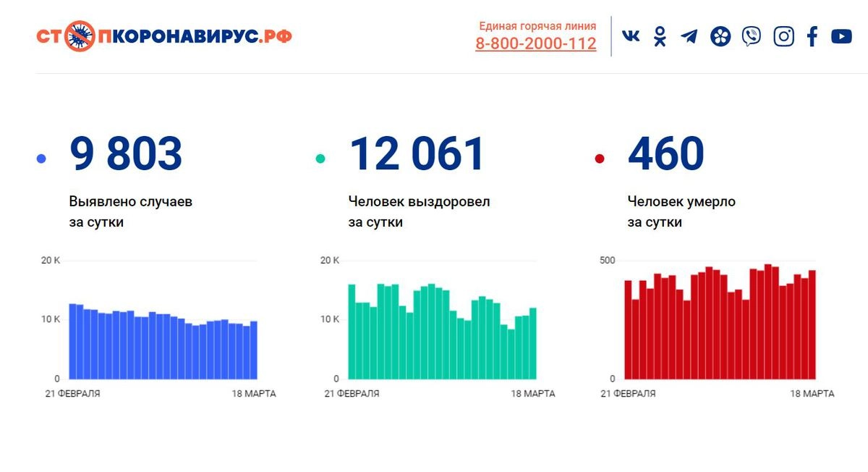This screenshot has width=868, height=472.
Task: Click the hotline number 8-800-2000-112
Action: tap(535, 43)
